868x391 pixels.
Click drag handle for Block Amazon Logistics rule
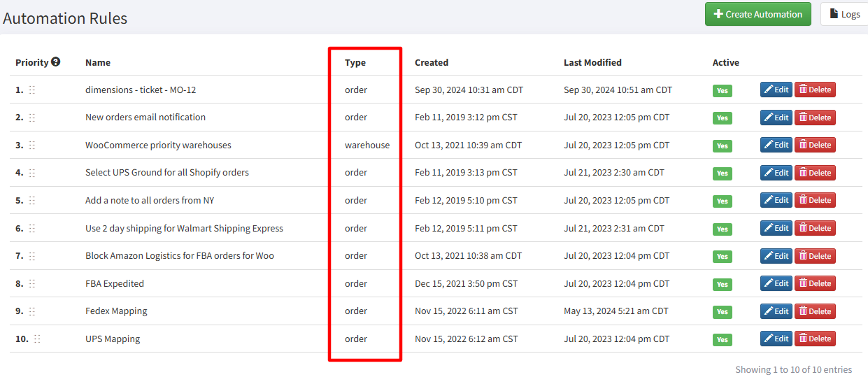[32, 256]
